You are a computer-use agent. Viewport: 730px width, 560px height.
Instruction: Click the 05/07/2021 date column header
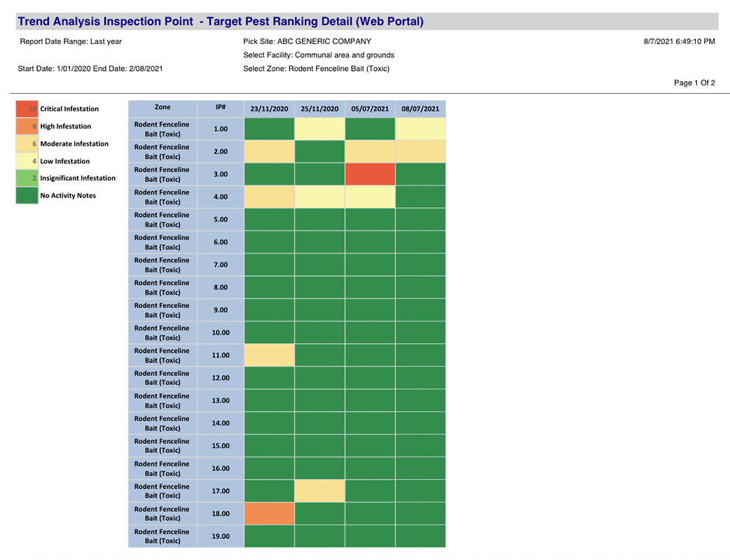[x=370, y=109]
